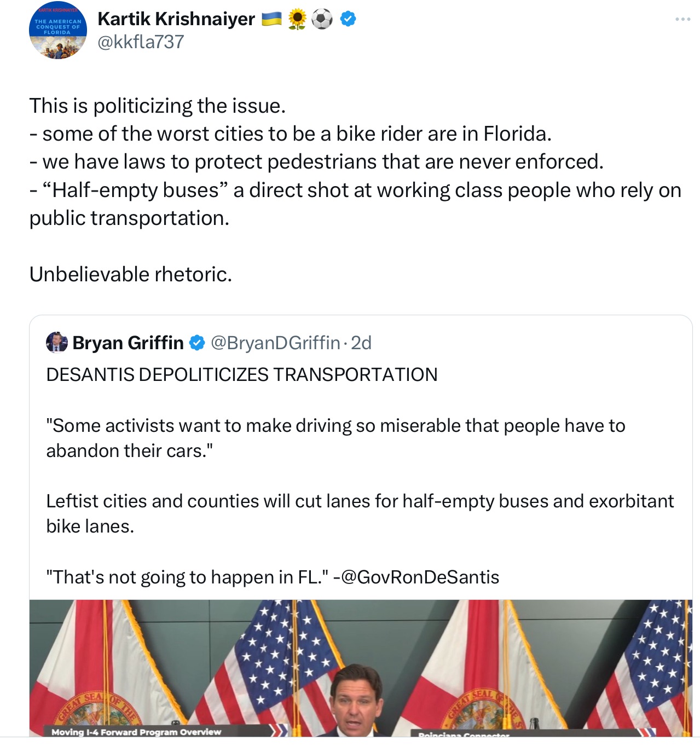Open Kartik Krishnaiyer's profile avatar
Viewport: 700px width, 746px height.
(57, 31)
